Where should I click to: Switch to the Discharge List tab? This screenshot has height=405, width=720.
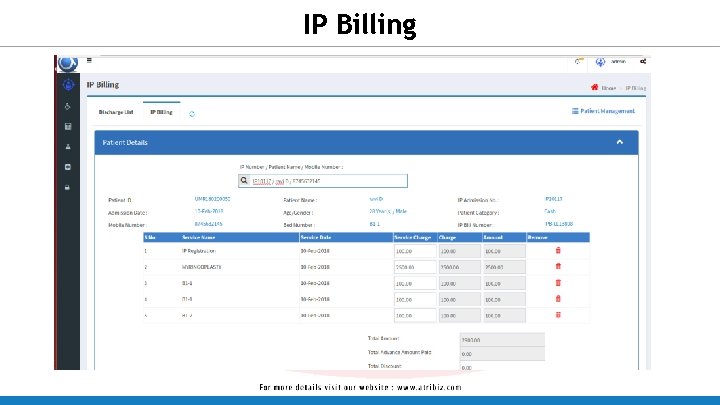[116, 112]
